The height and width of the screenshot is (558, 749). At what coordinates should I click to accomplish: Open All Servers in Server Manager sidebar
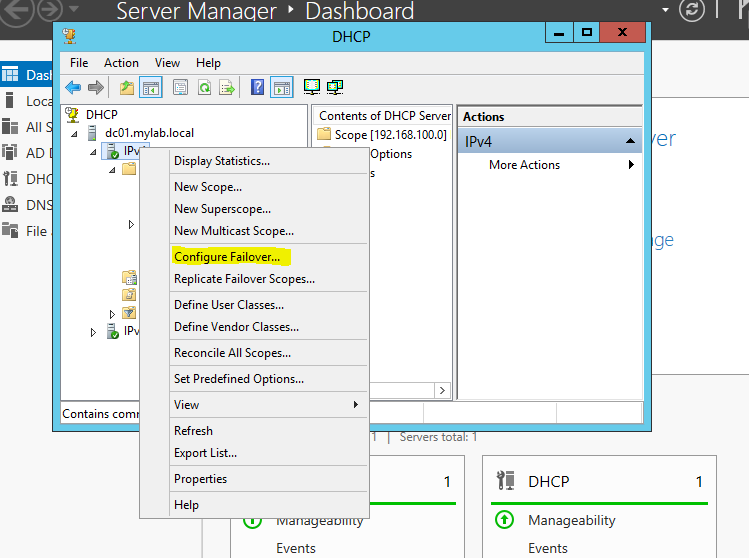[26, 127]
